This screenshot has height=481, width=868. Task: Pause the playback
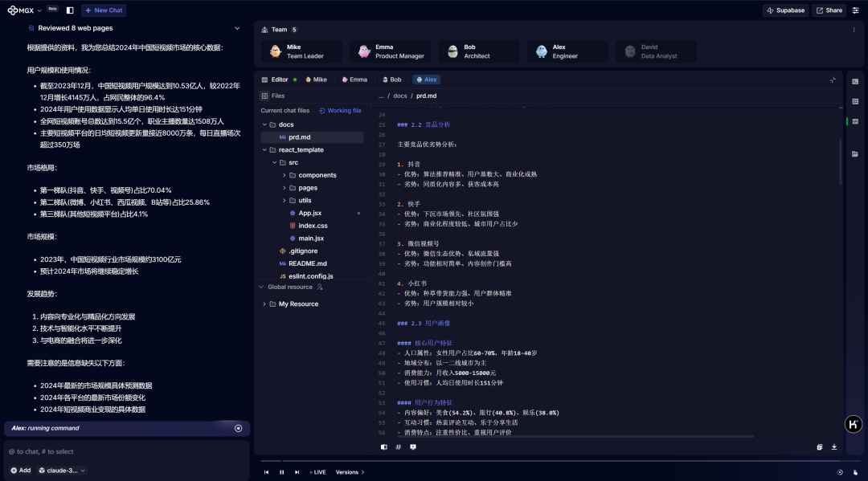click(x=282, y=472)
